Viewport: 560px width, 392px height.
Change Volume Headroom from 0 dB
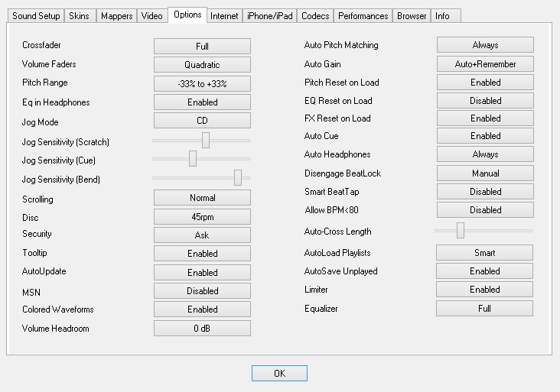pos(202,329)
